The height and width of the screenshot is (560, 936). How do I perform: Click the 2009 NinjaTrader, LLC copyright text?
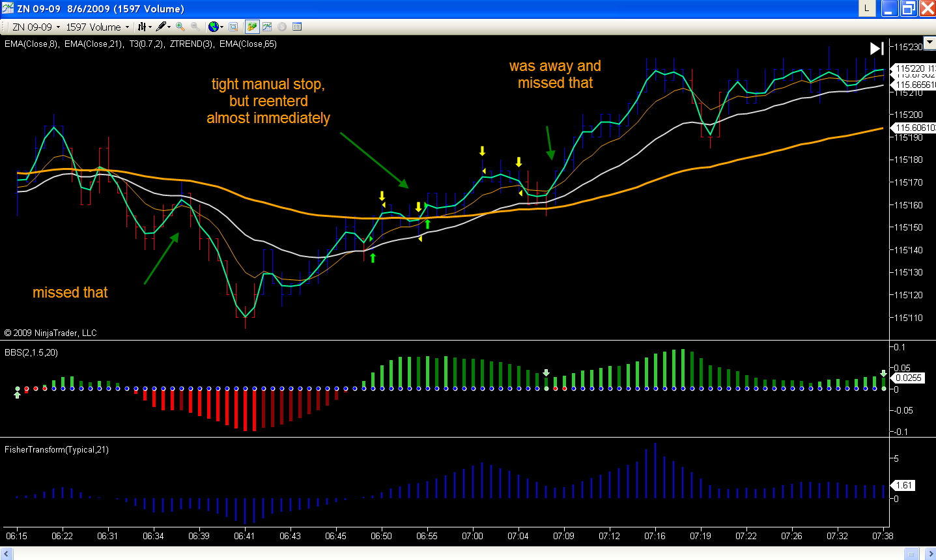(x=50, y=333)
